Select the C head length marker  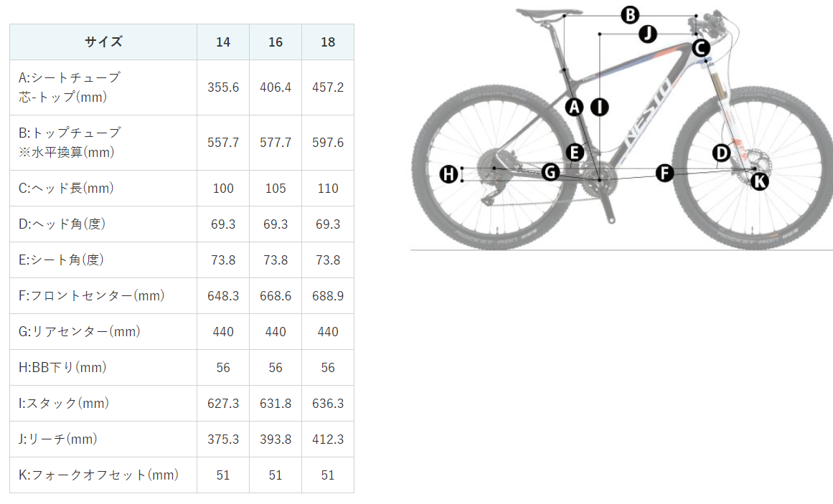701,48
